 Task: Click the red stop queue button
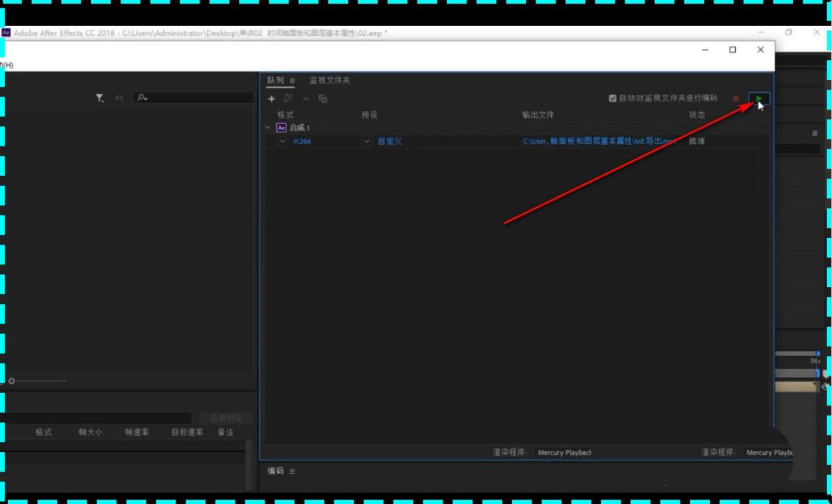coord(736,99)
